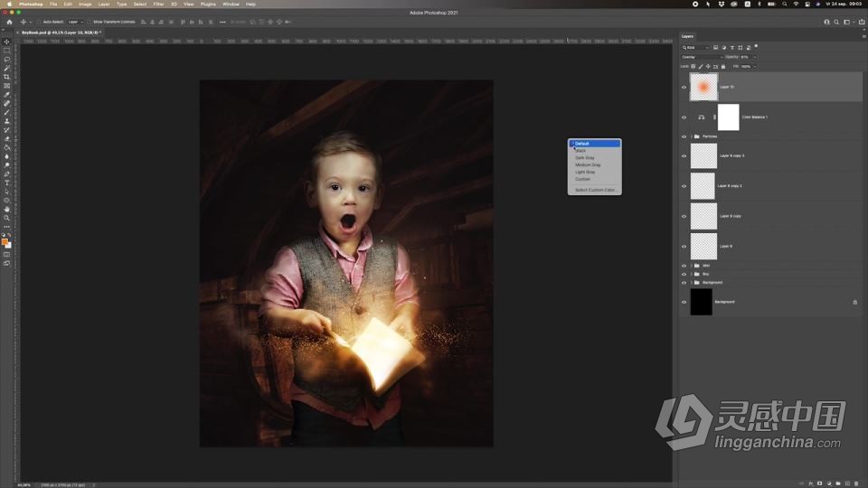The height and width of the screenshot is (488, 868).
Task: Select the BoyBook.psd document tab
Action: (61, 33)
